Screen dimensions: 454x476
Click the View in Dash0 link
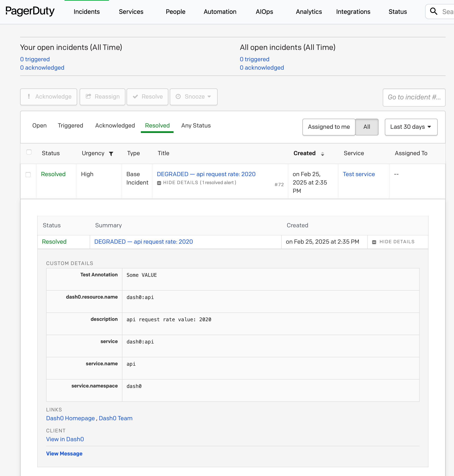click(x=65, y=439)
